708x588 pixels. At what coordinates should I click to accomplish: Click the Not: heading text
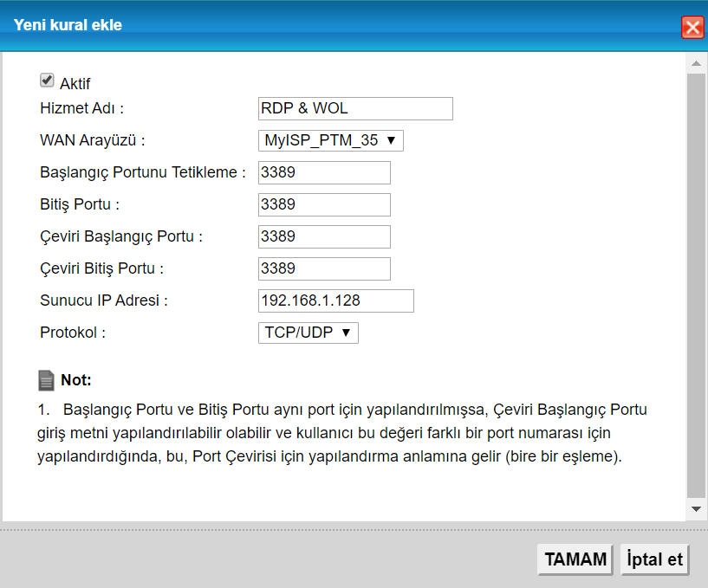pos(76,380)
